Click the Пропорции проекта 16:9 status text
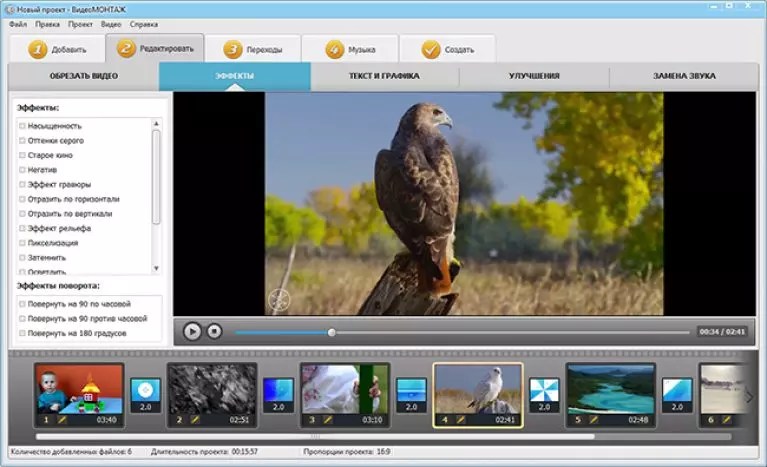767x467 pixels. point(346,452)
